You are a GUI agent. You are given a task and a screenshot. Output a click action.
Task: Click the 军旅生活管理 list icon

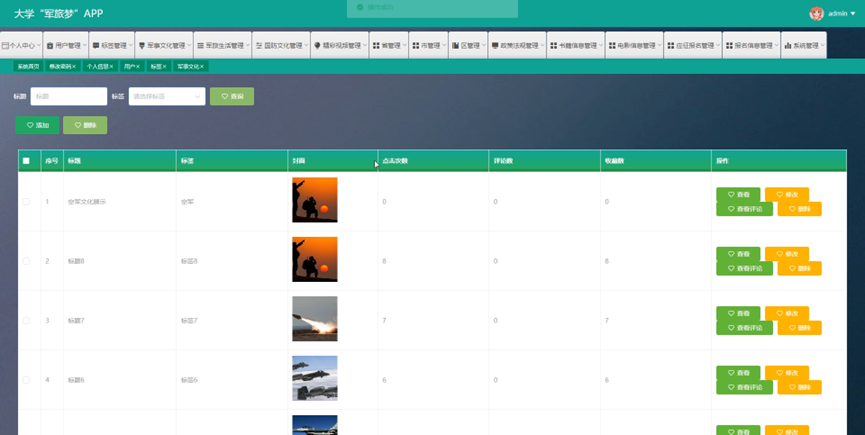click(x=200, y=46)
